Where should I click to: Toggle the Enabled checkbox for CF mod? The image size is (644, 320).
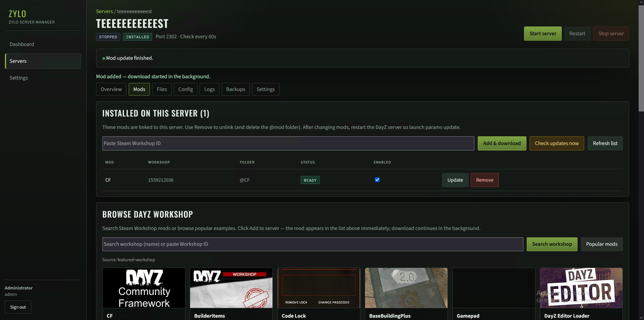click(x=377, y=180)
